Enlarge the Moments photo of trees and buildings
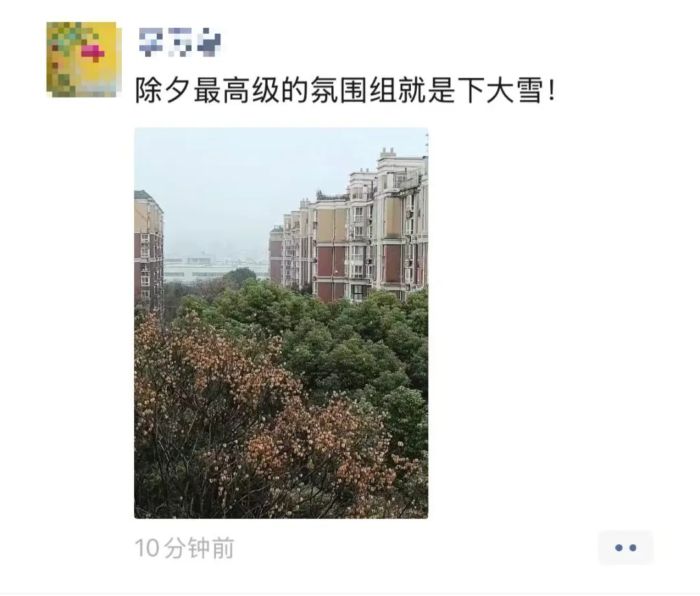This screenshot has width=700, height=596. point(281,323)
